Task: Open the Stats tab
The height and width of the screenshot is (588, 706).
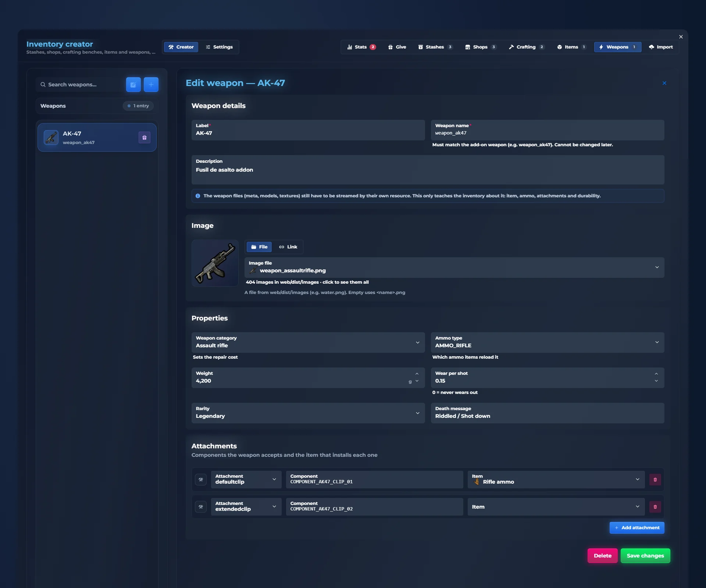Action: coord(361,47)
